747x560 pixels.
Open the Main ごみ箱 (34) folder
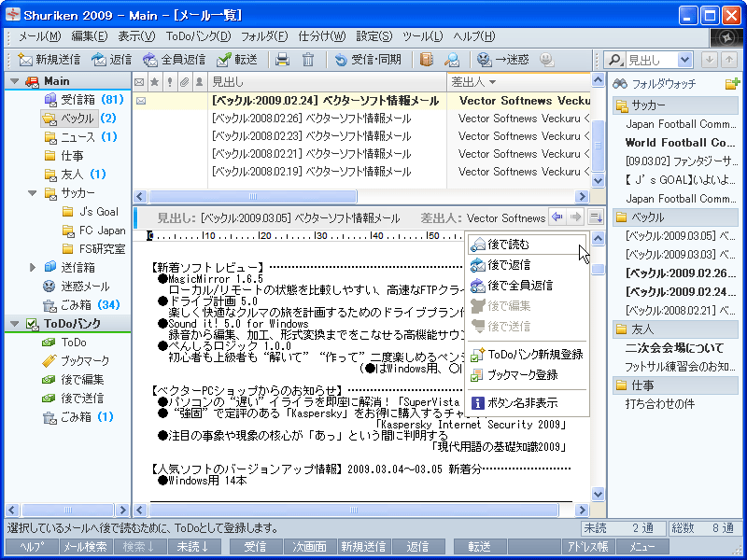[x=80, y=305]
